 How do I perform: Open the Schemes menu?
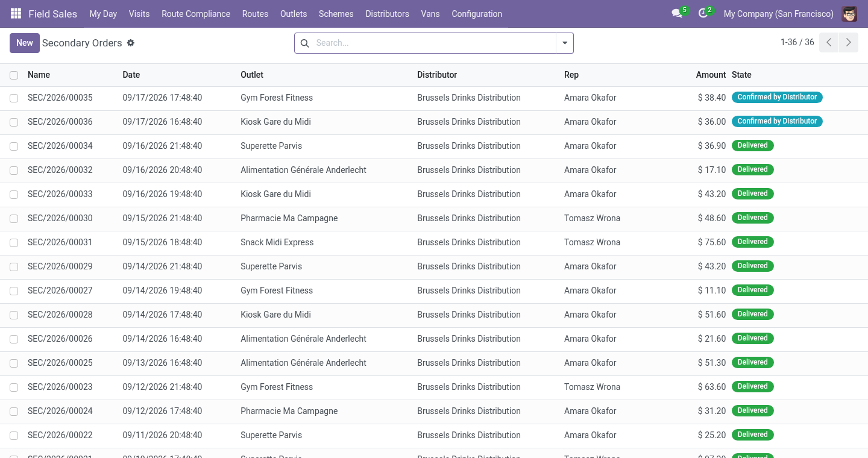coord(336,13)
